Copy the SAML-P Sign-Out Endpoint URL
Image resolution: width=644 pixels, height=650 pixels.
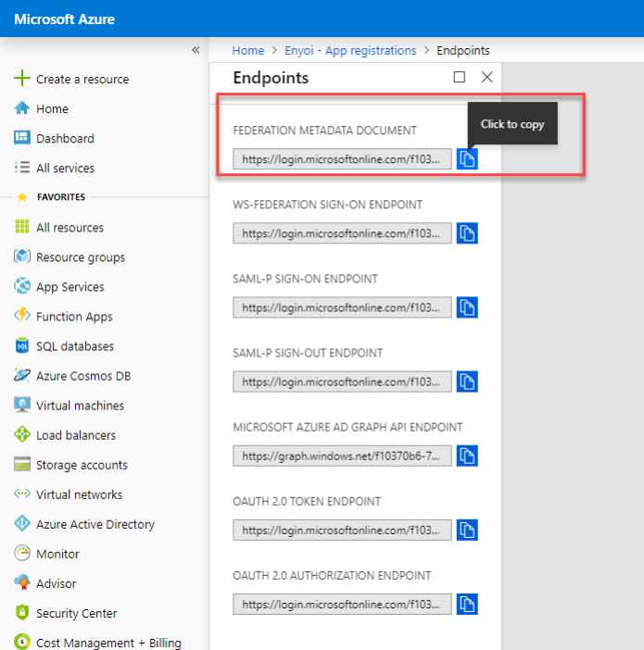[x=467, y=381]
